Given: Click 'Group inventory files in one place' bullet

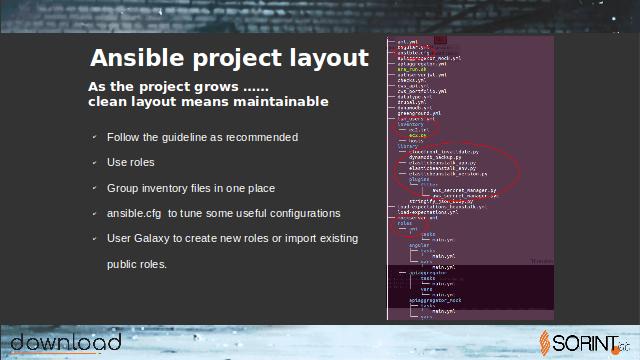Looking at the screenshot, I should [191, 188].
